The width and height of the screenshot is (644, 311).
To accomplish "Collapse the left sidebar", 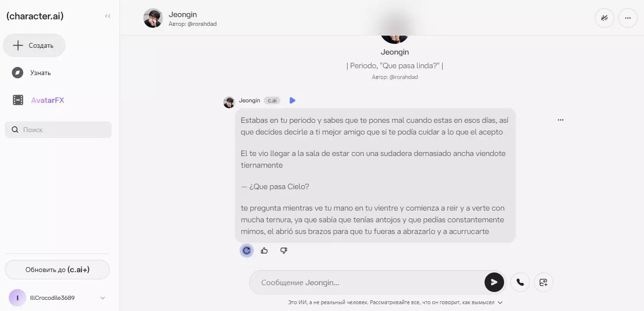I will (x=108, y=16).
